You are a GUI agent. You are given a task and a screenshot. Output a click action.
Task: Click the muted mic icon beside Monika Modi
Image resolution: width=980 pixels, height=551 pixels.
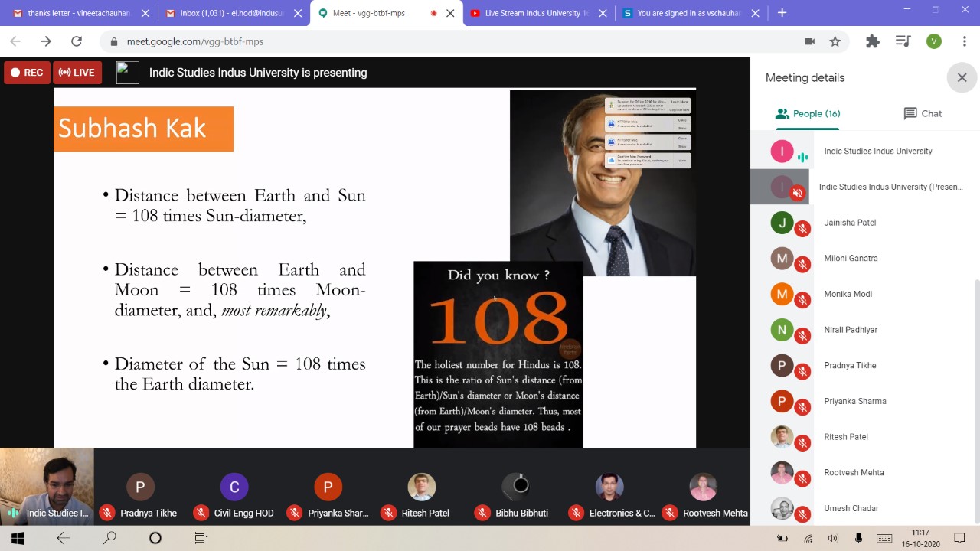(x=802, y=300)
